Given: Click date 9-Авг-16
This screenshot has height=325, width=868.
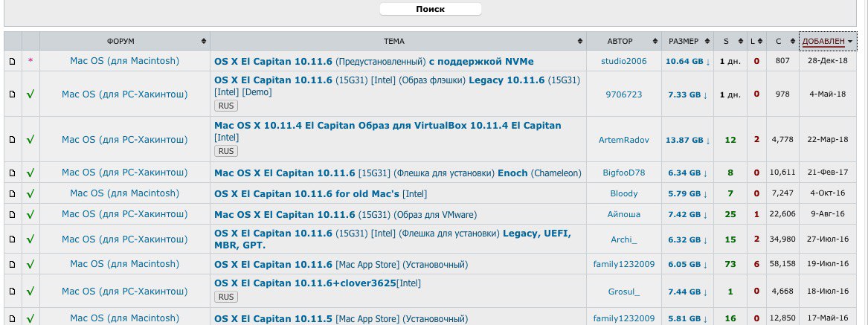Looking at the screenshot, I should (828, 214).
